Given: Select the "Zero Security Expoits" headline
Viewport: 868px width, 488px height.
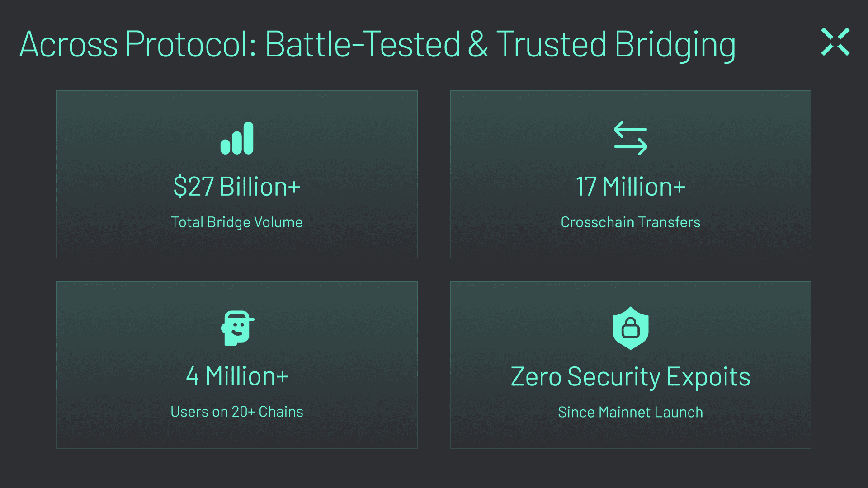Looking at the screenshot, I should [630, 376].
